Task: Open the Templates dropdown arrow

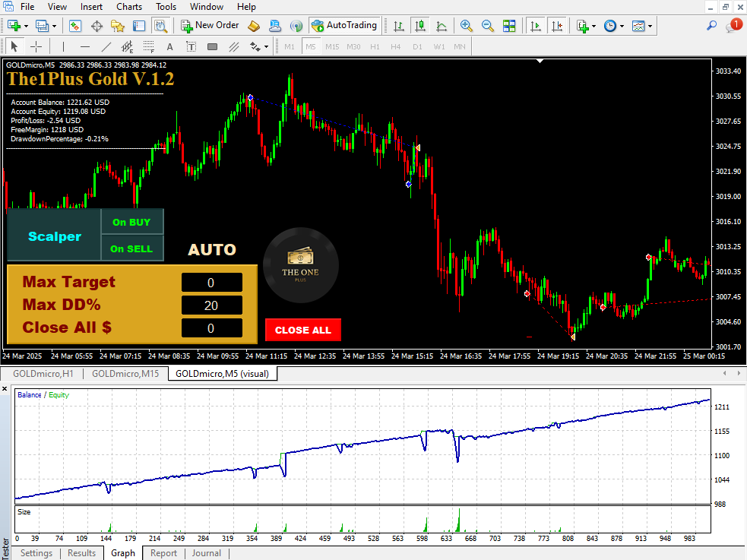Action: point(650,26)
